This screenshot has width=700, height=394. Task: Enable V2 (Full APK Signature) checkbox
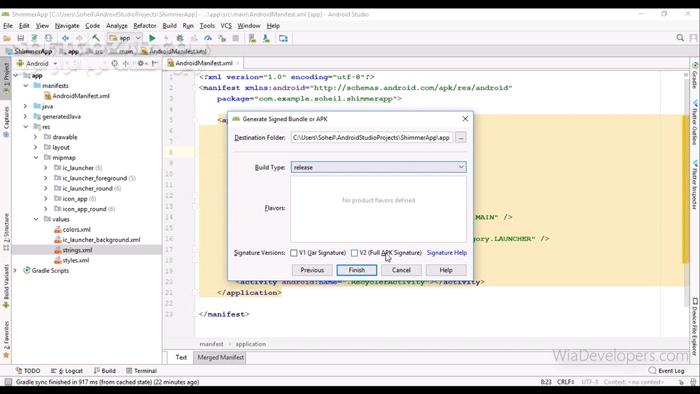pos(354,253)
